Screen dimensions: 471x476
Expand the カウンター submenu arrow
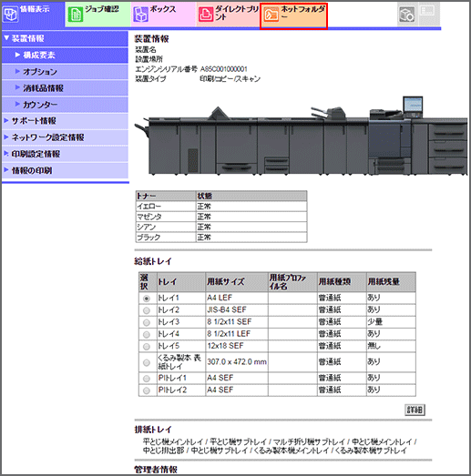pyautogui.click(x=17, y=104)
